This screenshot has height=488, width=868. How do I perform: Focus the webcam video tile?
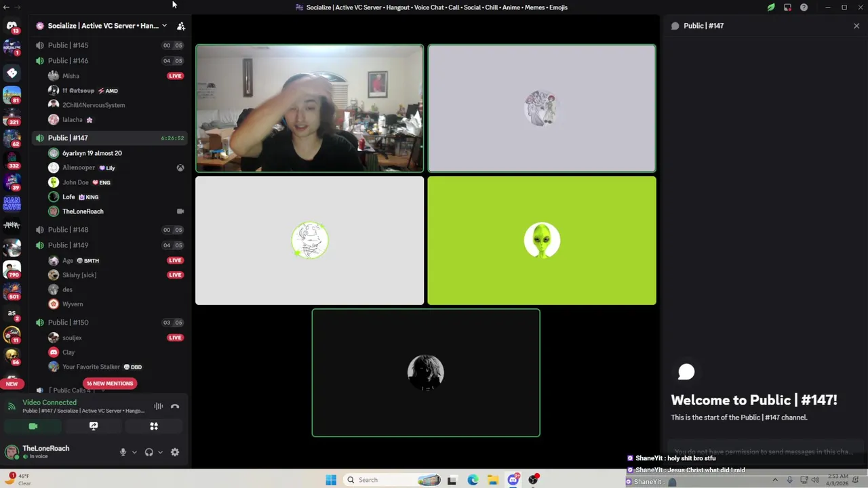tap(309, 108)
